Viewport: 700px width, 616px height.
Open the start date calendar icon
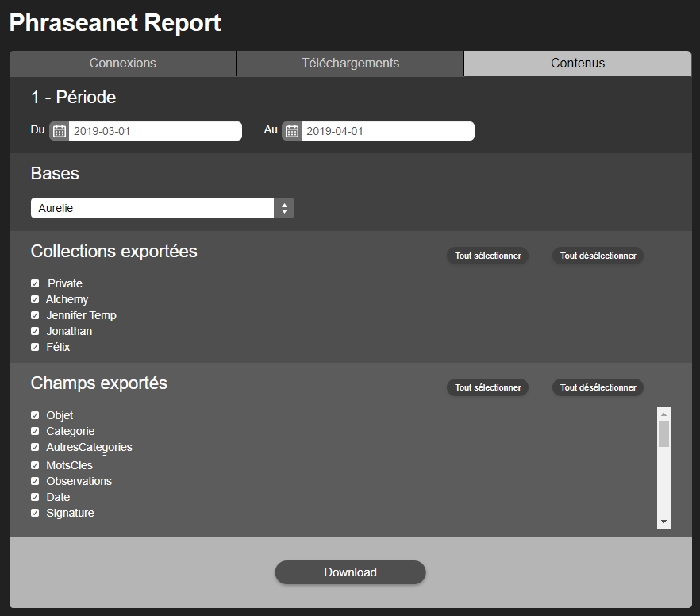tap(60, 131)
